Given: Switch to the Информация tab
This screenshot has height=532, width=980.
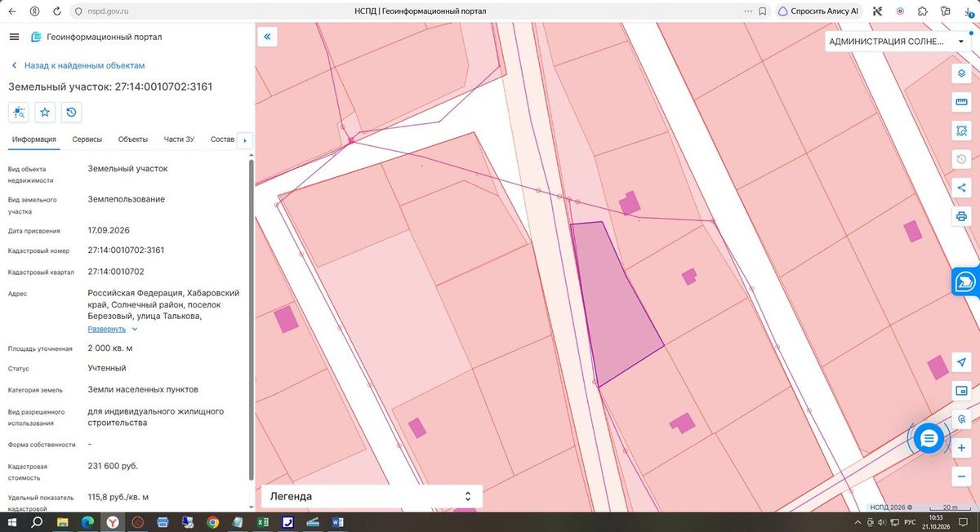Looking at the screenshot, I should (x=33, y=140).
